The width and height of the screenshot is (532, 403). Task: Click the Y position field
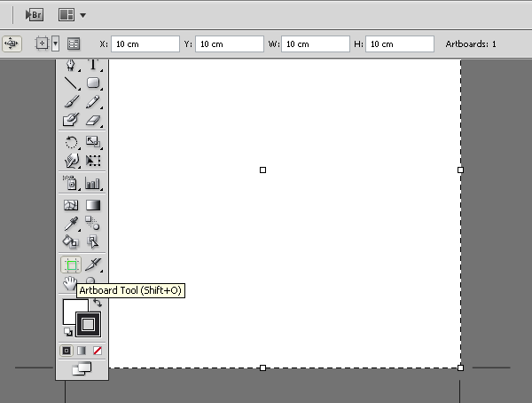(230, 44)
